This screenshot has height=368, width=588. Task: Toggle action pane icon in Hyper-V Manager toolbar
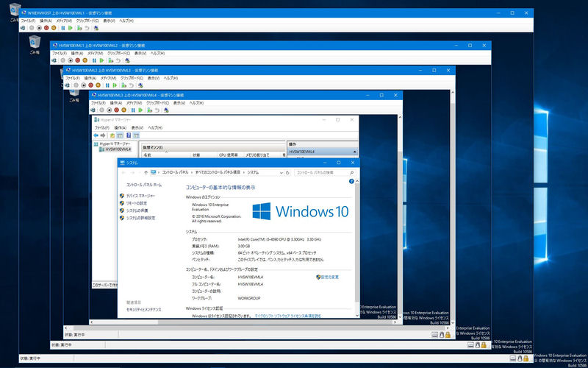click(136, 135)
